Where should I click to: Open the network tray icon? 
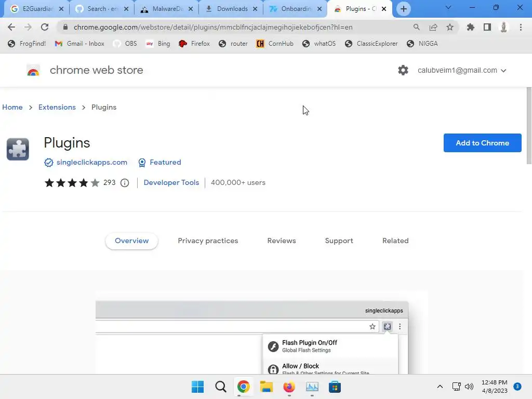click(x=456, y=387)
